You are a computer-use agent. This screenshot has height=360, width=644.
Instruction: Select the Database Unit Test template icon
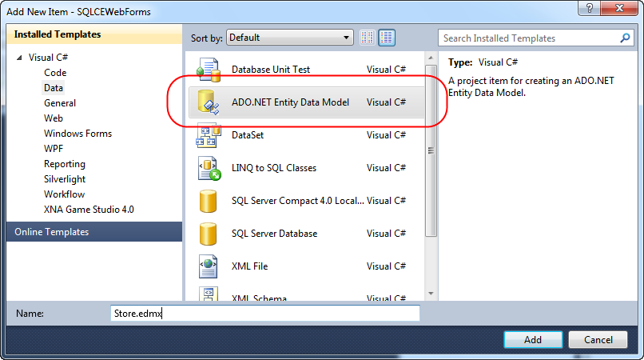coord(209,70)
